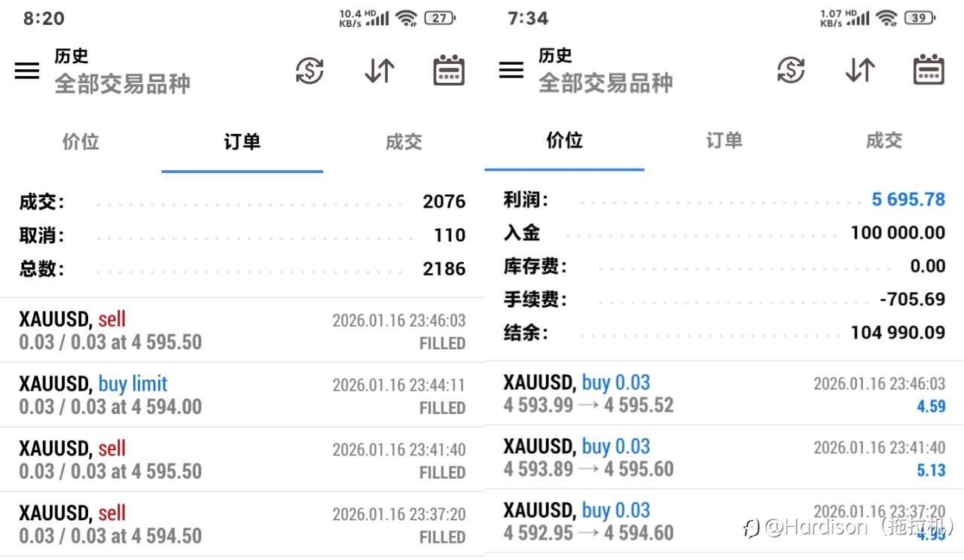Open the navigation menu on the right screen
The width and height of the screenshot is (964, 560).
click(x=511, y=70)
